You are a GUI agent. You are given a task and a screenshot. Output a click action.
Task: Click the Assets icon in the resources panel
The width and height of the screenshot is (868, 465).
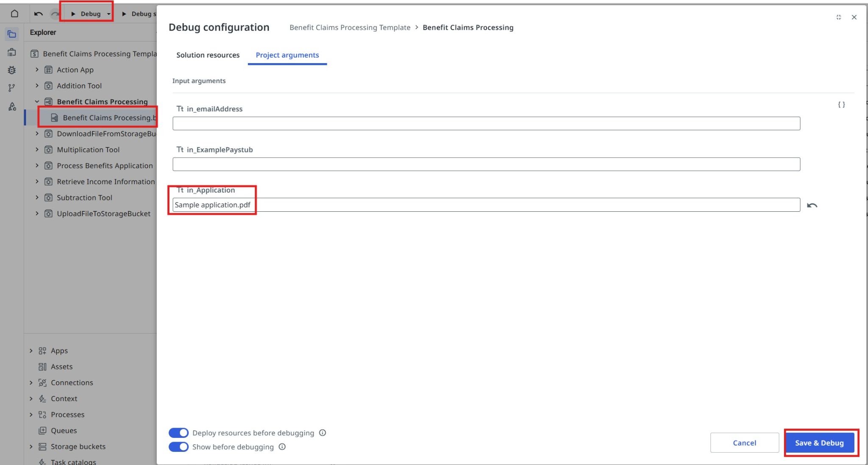tap(42, 367)
